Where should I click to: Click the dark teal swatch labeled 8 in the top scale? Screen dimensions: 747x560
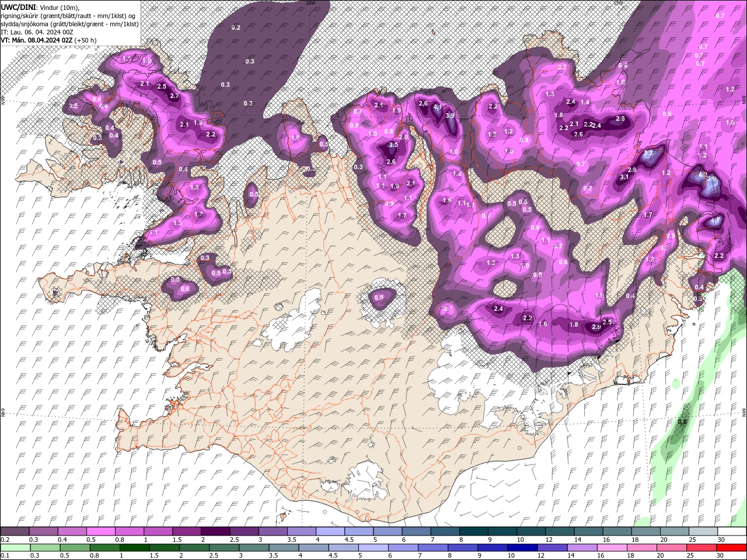[473, 531]
